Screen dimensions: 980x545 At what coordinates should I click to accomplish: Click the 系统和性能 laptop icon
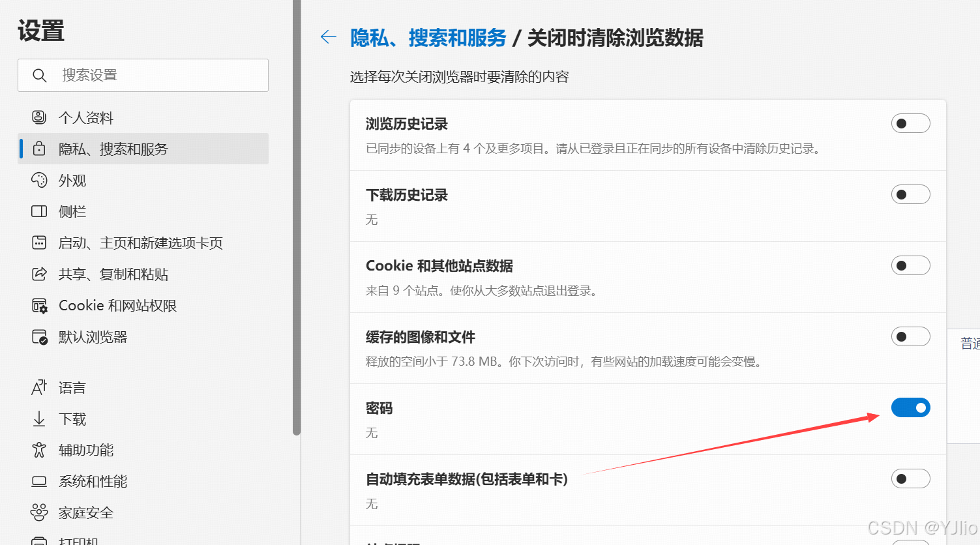tap(39, 481)
